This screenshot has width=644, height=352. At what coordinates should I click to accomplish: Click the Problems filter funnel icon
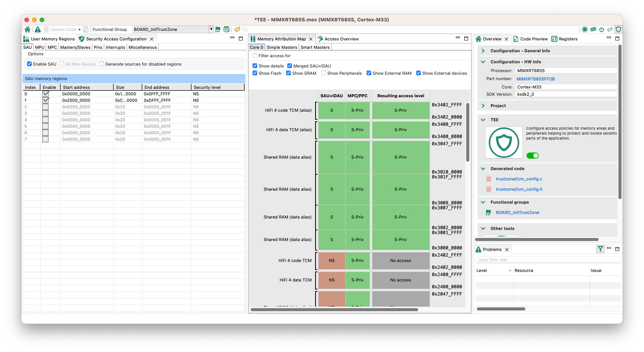click(601, 249)
